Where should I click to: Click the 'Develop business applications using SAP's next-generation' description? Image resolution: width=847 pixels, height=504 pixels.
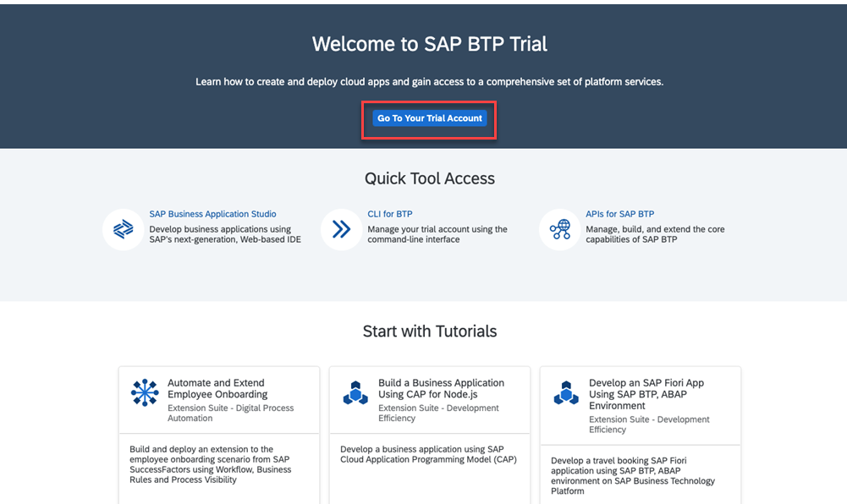pyautogui.click(x=225, y=234)
